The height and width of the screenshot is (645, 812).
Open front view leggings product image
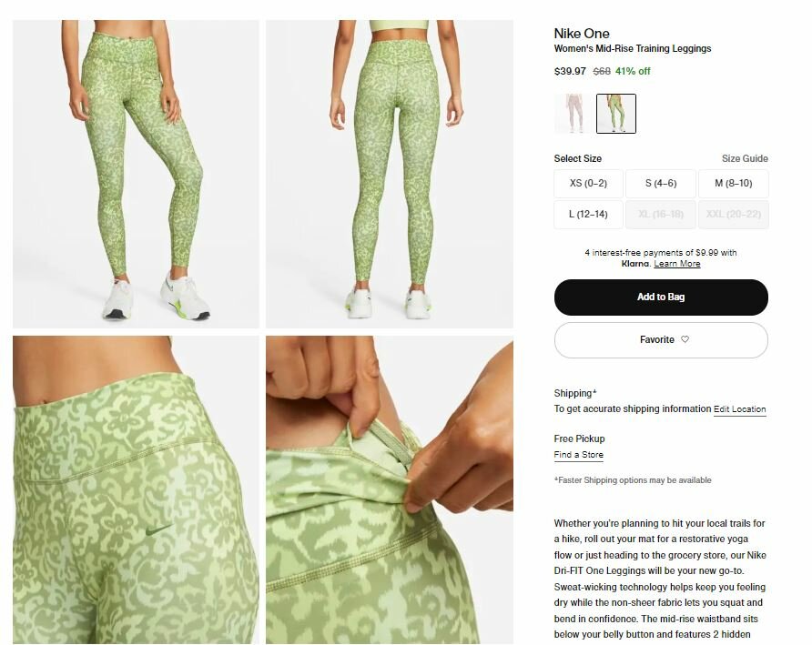(136, 174)
